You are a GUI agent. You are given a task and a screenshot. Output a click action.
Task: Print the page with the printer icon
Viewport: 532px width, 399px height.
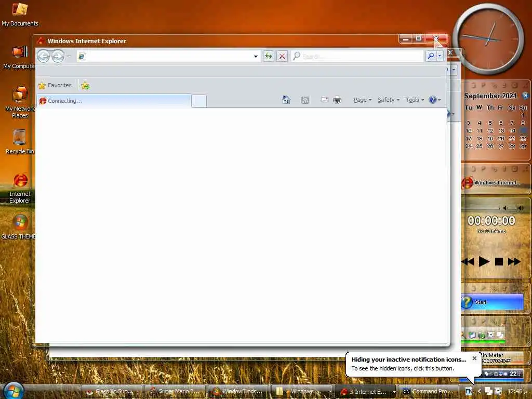click(337, 100)
